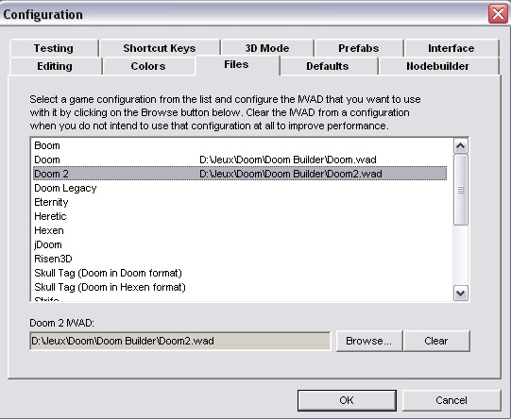This screenshot has width=511, height=420.
Task: Open the Prefabs tab
Action: pos(359,48)
